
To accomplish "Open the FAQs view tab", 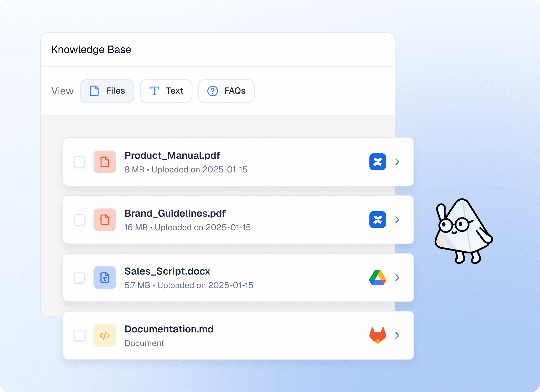I will 226,91.
